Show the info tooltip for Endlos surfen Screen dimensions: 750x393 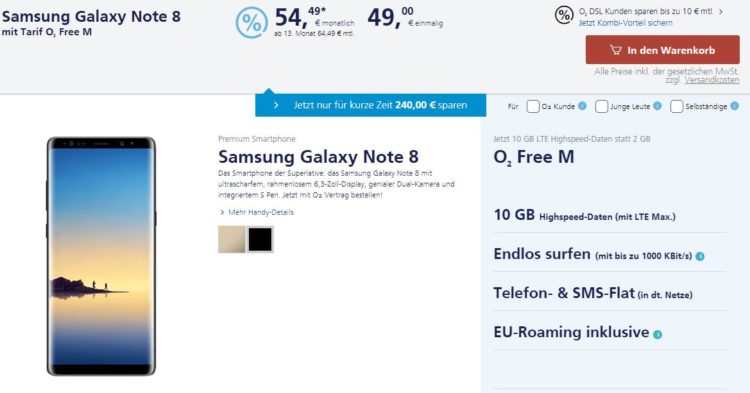(x=700, y=256)
